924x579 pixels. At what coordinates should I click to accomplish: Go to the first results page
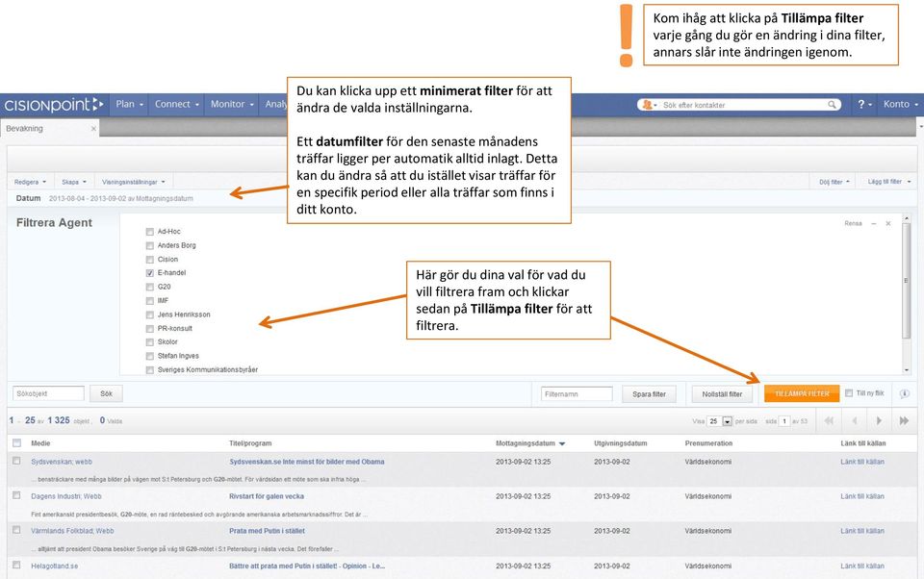tap(829, 420)
